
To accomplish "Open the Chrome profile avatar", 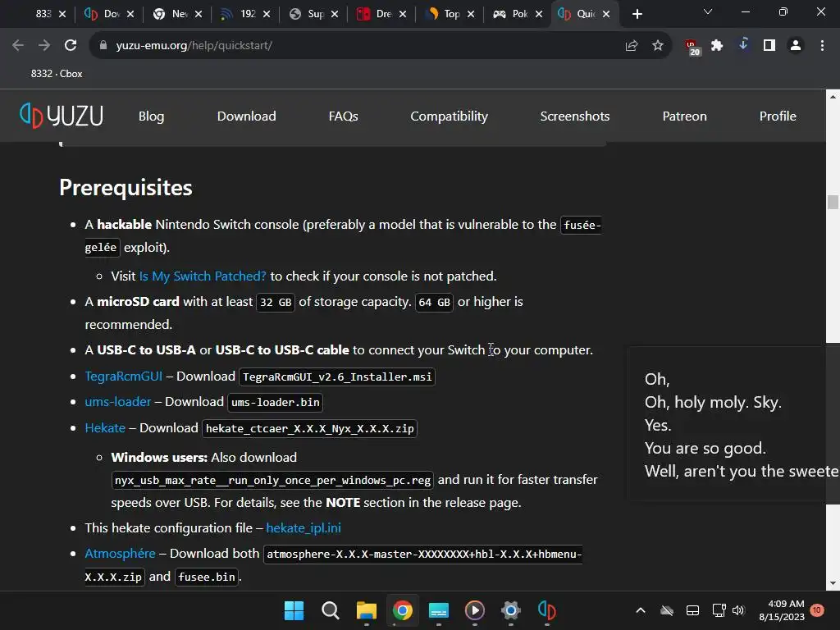I will pos(796,46).
